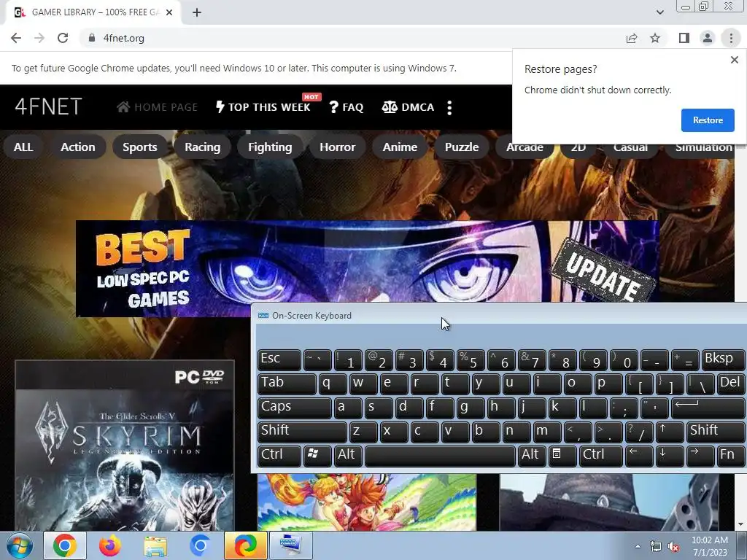Open the Windows Start menu orb
The image size is (747, 560).
pos(20,545)
